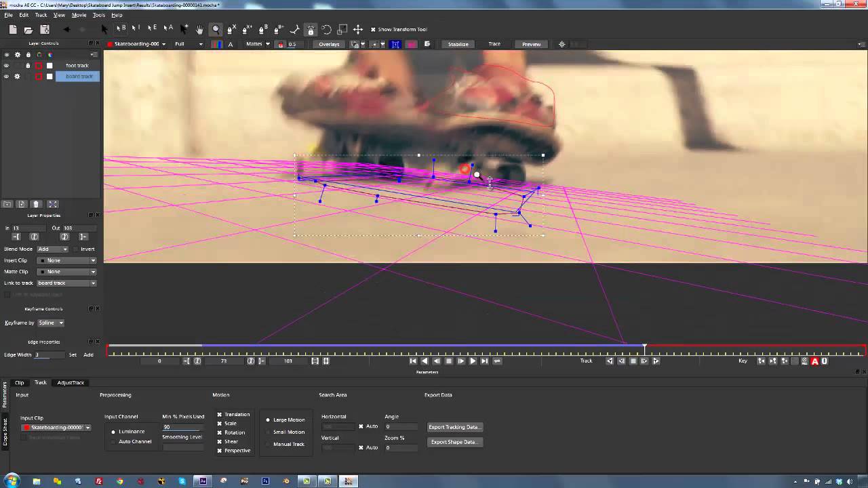Enable the Show Transform Tool checkbox
Screen dimensions: 868x488
[373, 29]
